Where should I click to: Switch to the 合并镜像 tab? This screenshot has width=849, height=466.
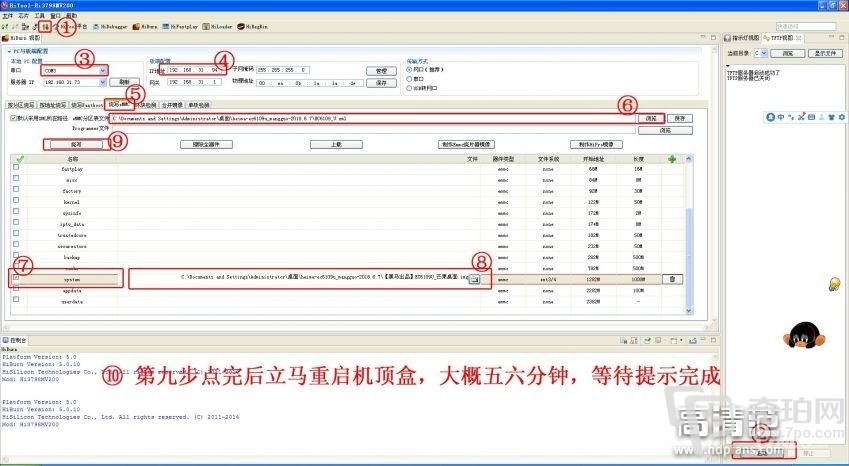coord(172,105)
